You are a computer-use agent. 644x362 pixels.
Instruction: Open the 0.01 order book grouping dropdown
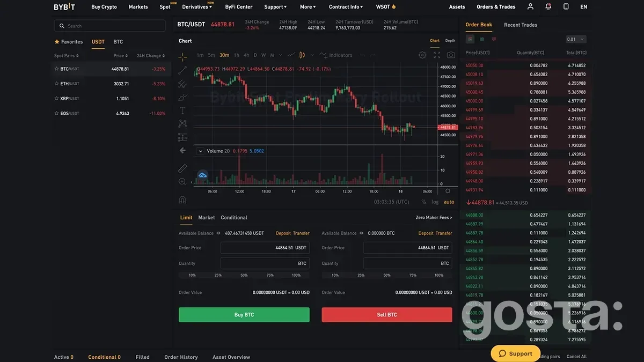point(576,39)
